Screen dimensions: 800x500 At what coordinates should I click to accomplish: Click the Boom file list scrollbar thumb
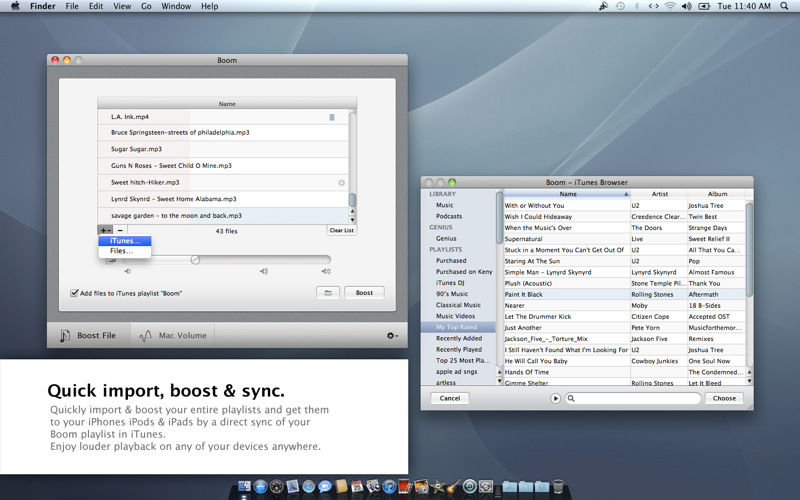coord(352,199)
